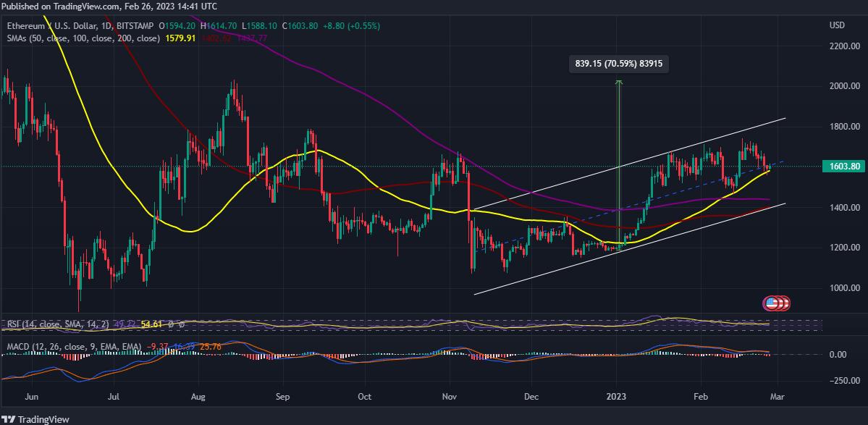Viewport: 868px width, 425px height.
Task: Click the open value O1594.20
Action: (x=179, y=26)
